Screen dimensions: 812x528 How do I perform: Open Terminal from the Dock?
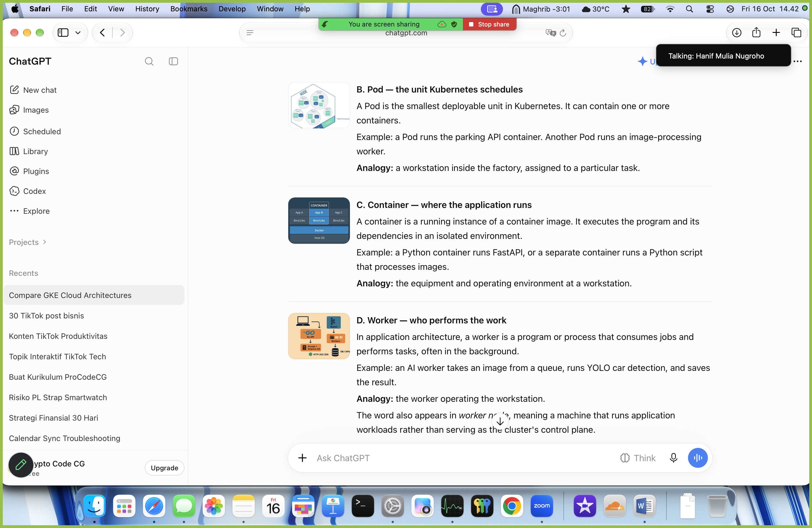[x=363, y=506]
